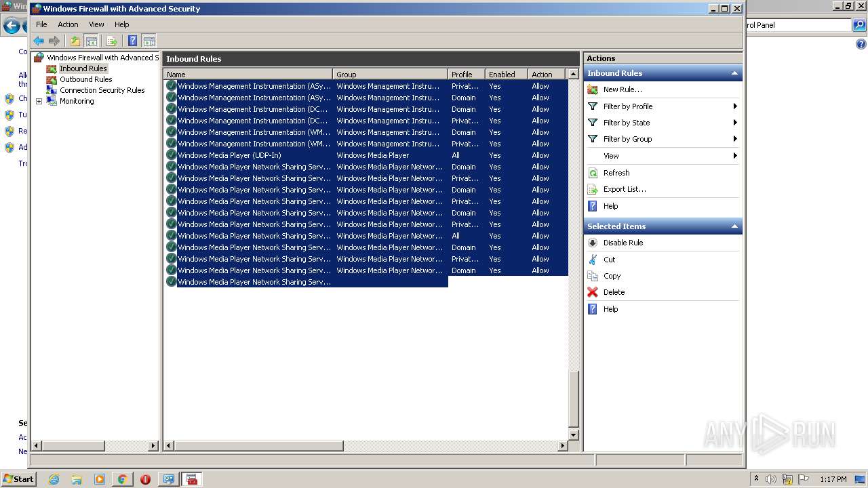The height and width of the screenshot is (488, 868).
Task: Toggle the Show/Hide Console Tree icon
Action: 92,41
